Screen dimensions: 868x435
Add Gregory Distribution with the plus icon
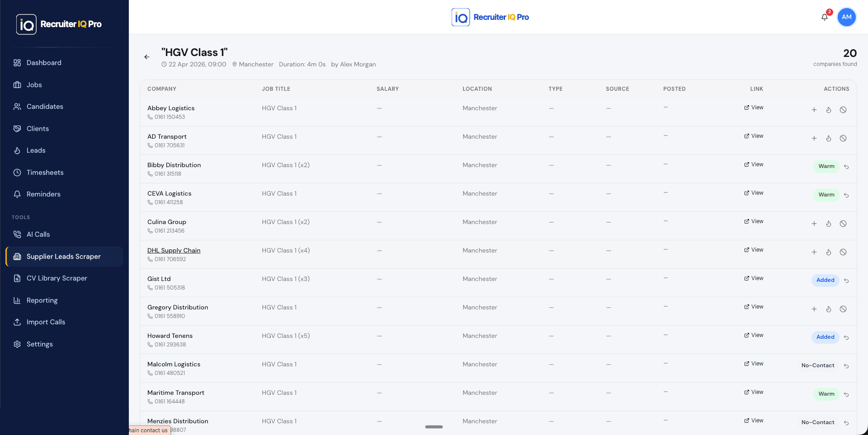coord(814,309)
